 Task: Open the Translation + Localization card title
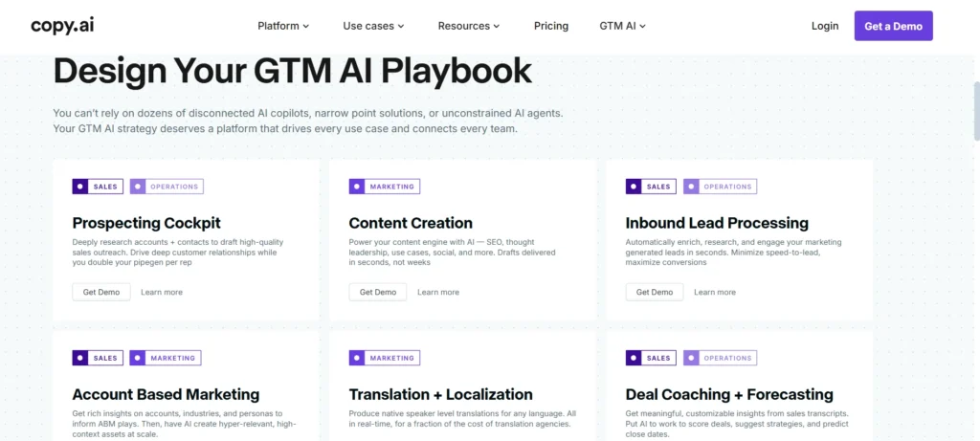tap(440, 395)
